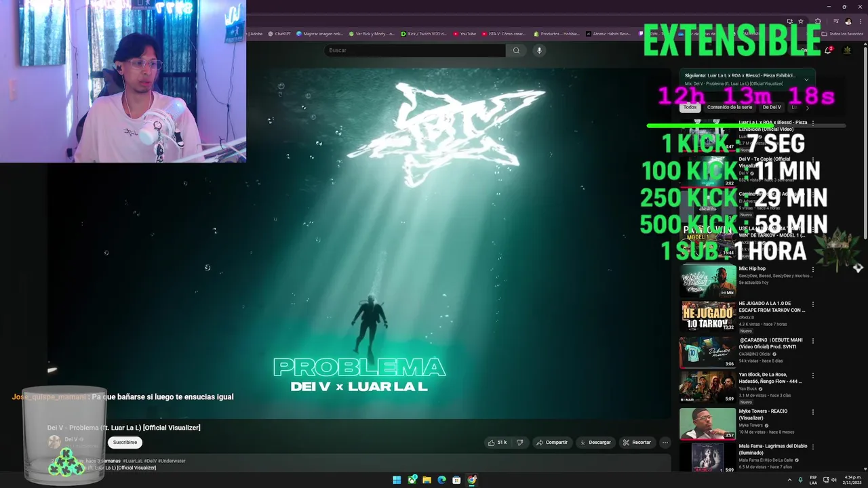
Task: Open GTA V: Cómo crear bookmark
Action: coord(504,33)
